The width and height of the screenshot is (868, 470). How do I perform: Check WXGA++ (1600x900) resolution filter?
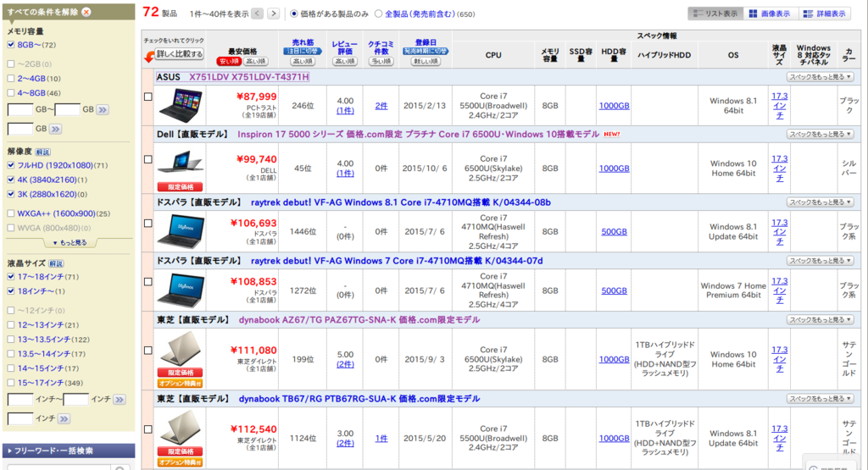click(11, 213)
